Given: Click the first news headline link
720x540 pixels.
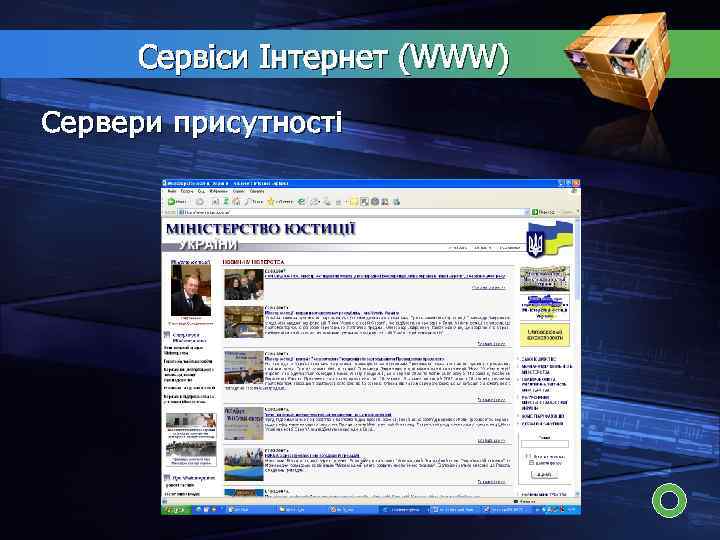Looking at the screenshot, I should click(x=385, y=276).
